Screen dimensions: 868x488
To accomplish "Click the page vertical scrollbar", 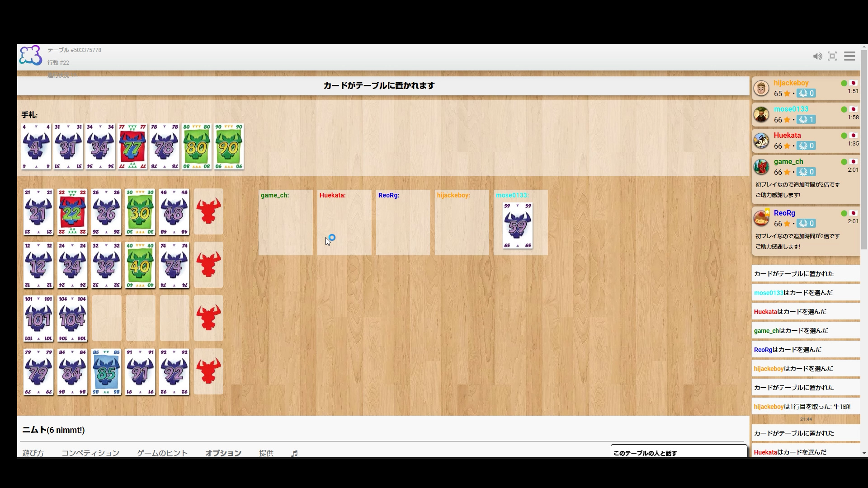I will pyautogui.click(x=864, y=149).
